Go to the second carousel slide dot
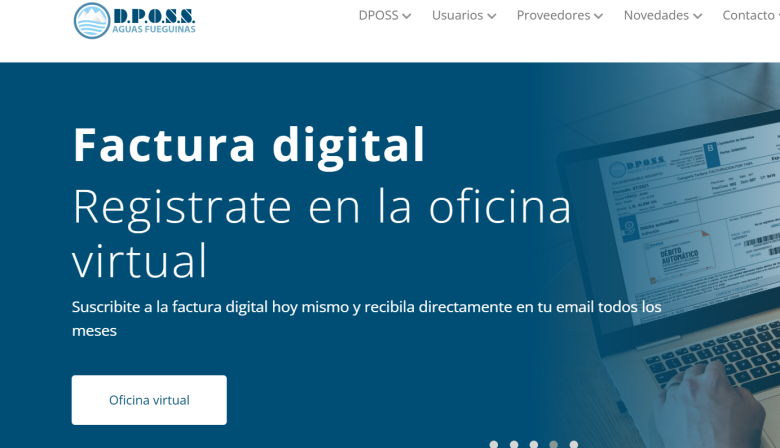 pyautogui.click(x=514, y=445)
